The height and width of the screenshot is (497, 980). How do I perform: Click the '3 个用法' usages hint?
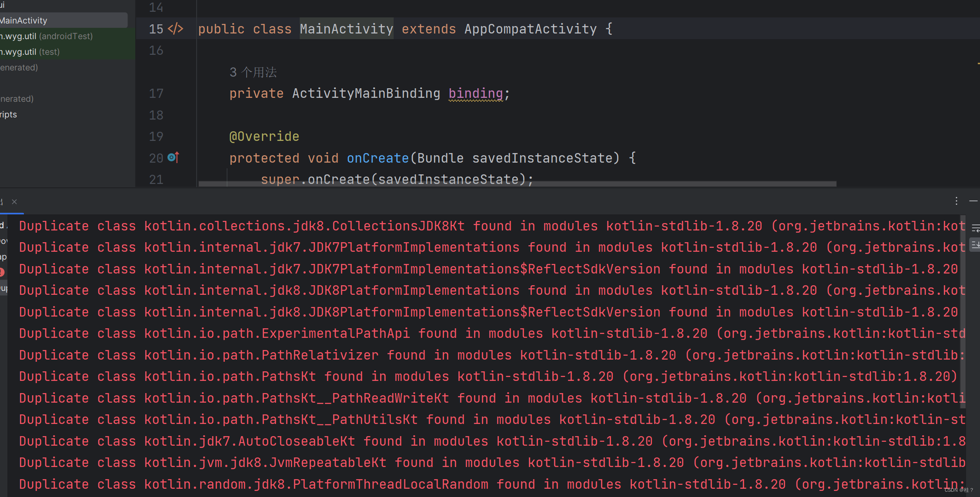pos(253,72)
